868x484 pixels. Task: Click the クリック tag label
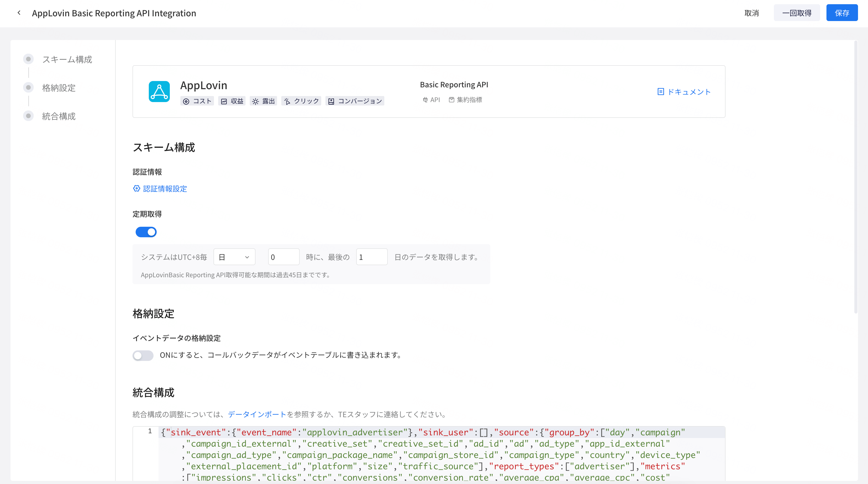pos(306,101)
